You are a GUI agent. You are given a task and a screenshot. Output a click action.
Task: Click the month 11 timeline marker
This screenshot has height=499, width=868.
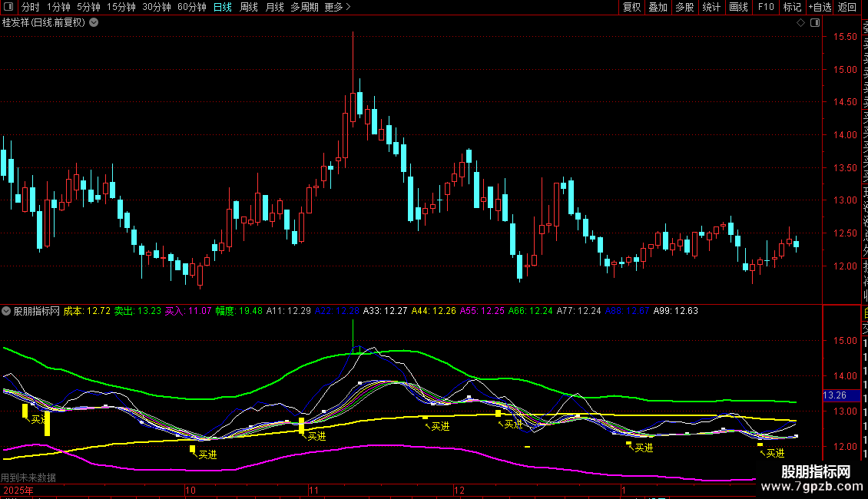[x=314, y=491]
